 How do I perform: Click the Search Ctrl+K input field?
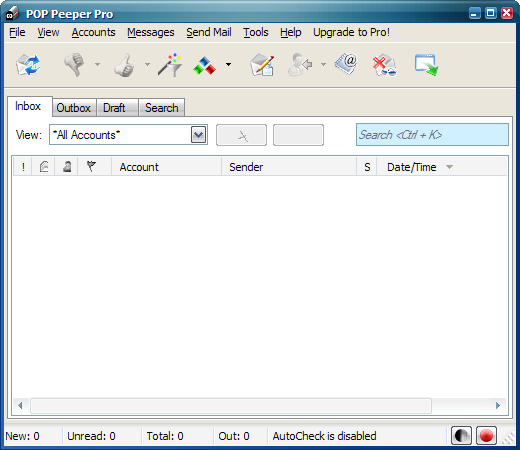pyautogui.click(x=432, y=135)
